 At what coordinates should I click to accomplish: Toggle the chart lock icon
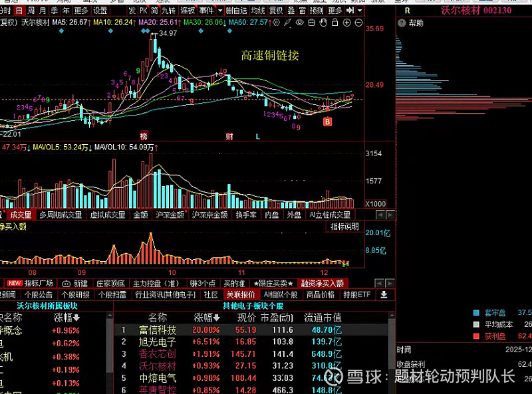(335, 23)
